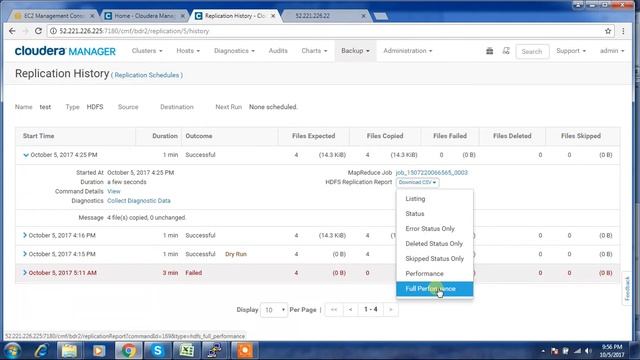
Task: Open the media player taskbar icon
Action: 99,350
